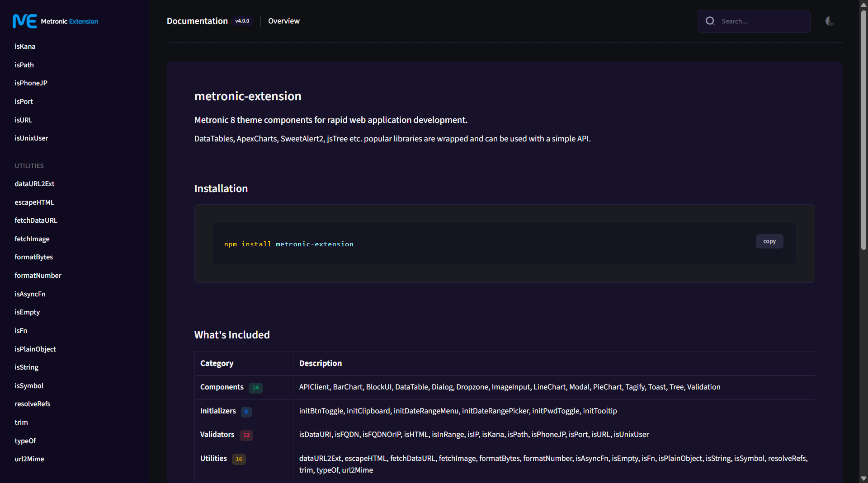The height and width of the screenshot is (483, 868).
Task: Open url2Mime in the sidebar
Action: pos(29,459)
